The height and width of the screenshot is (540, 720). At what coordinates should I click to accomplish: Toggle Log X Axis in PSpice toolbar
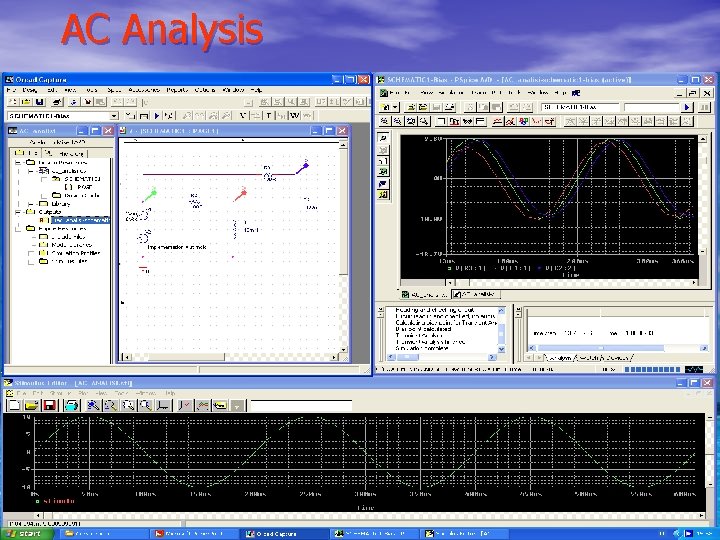pos(441,121)
